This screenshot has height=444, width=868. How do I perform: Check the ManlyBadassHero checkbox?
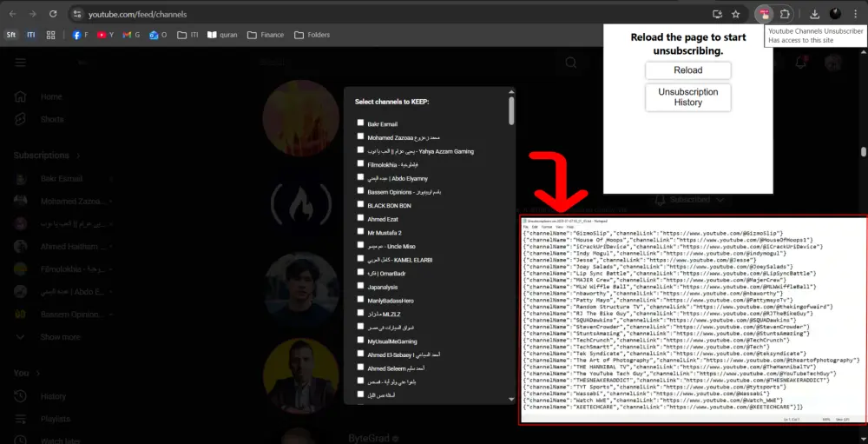pos(361,299)
